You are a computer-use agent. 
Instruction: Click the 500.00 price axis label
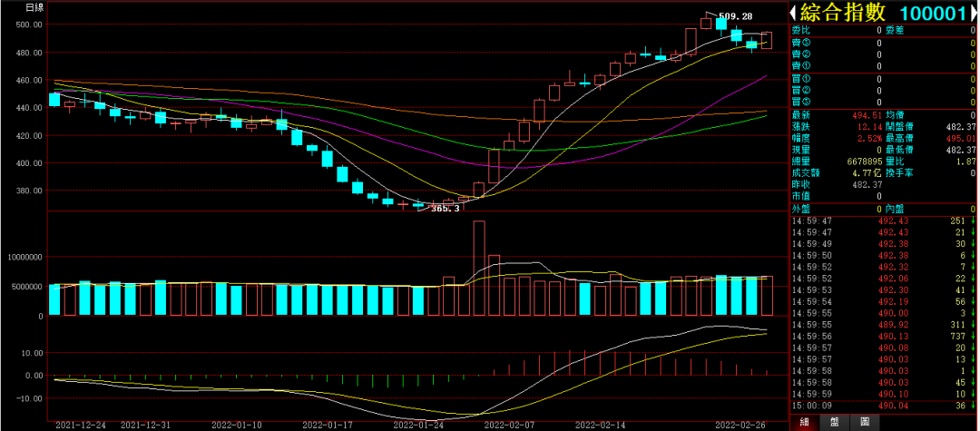(x=29, y=24)
